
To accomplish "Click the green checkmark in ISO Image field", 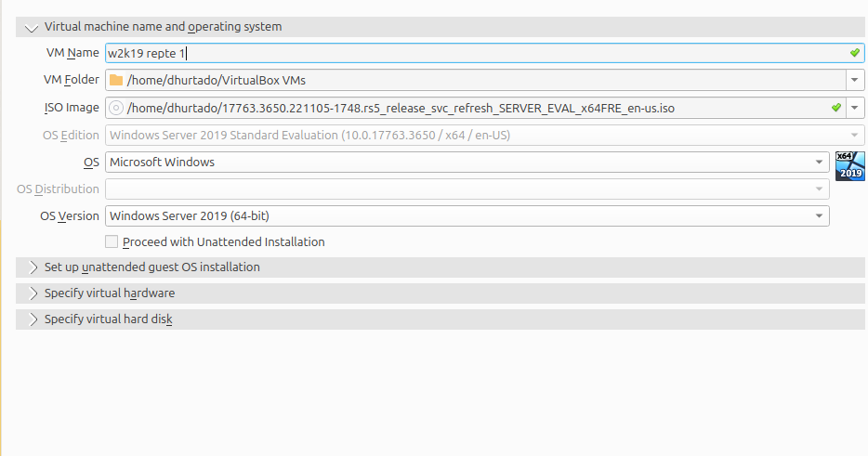I will pyautogui.click(x=835, y=109).
